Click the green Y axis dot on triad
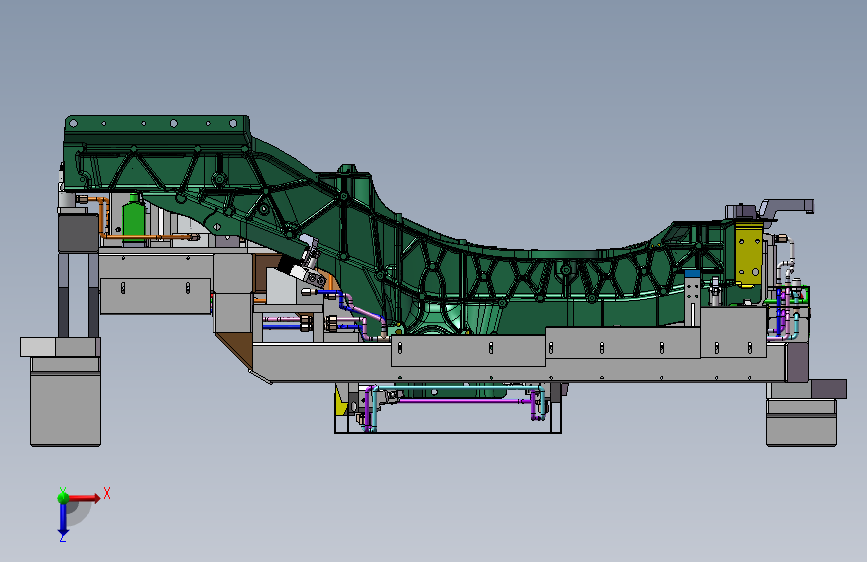Screen dimensions: 867x562 pyautogui.click(x=63, y=497)
